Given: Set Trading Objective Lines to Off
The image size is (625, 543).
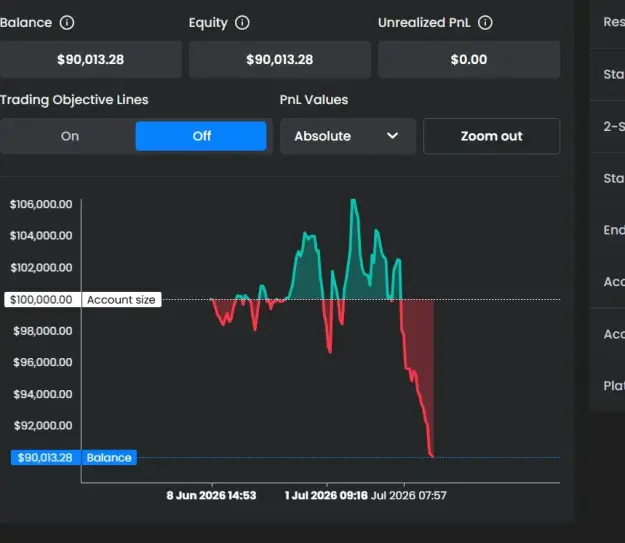Looking at the screenshot, I should 201,136.
